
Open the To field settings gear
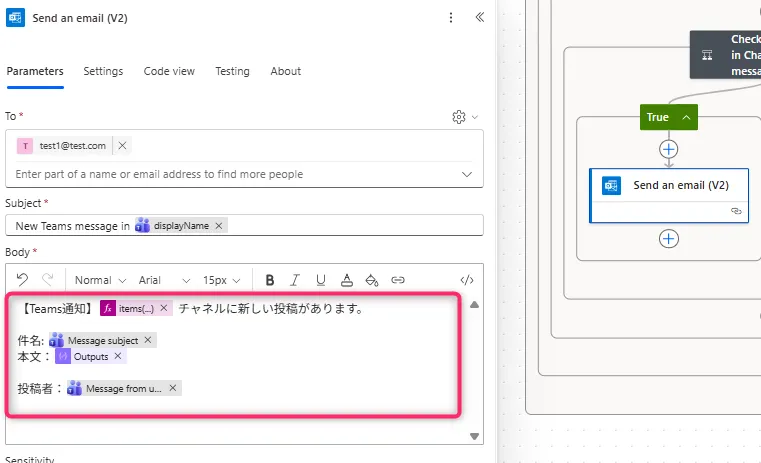[x=459, y=117]
